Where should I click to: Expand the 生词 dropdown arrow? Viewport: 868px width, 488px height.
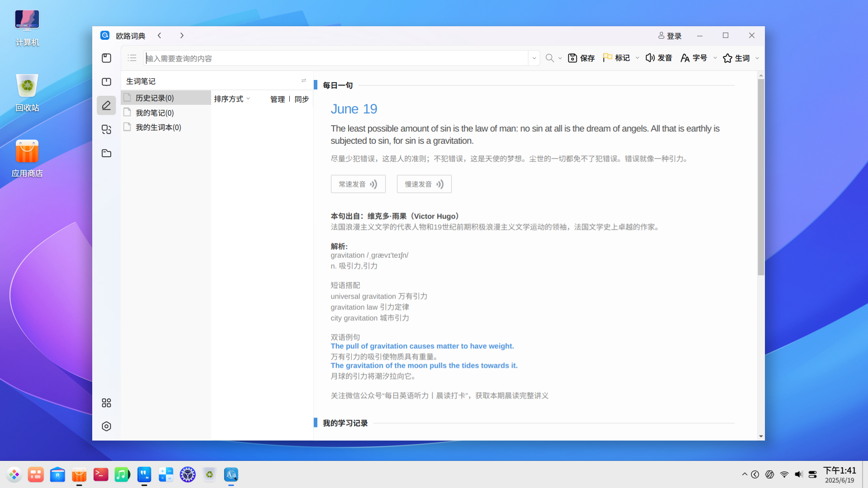click(757, 58)
